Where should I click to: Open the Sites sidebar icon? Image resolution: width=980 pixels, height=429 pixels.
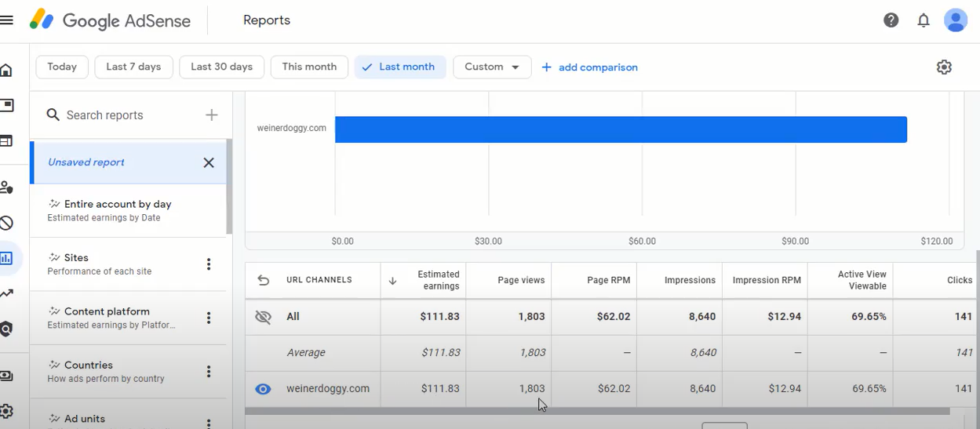[6, 141]
